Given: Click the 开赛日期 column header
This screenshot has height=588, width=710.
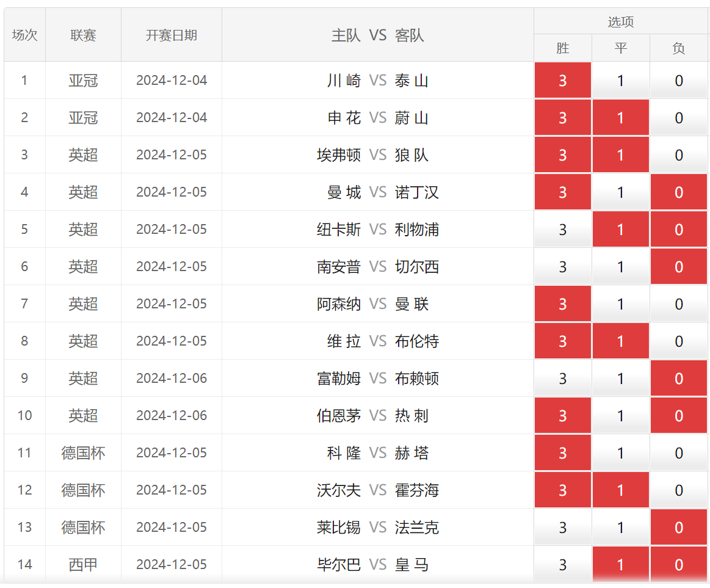Looking at the screenshot, I should coord(171,35).
